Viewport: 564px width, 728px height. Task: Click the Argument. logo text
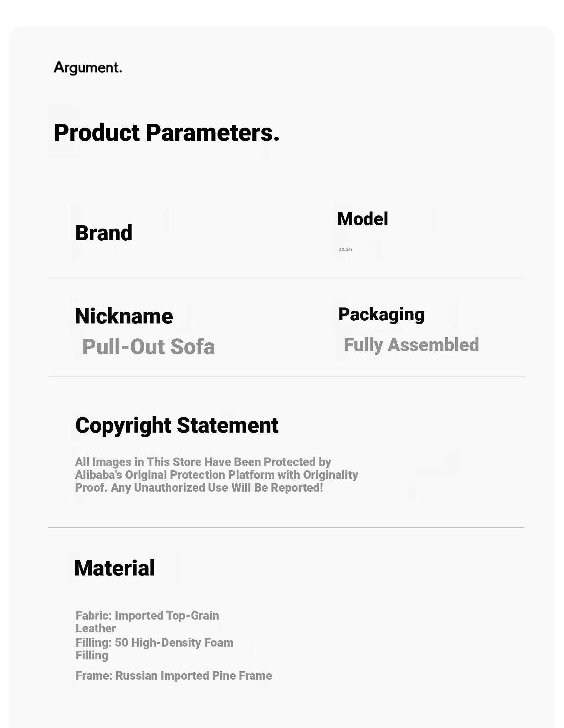[88, 68]
